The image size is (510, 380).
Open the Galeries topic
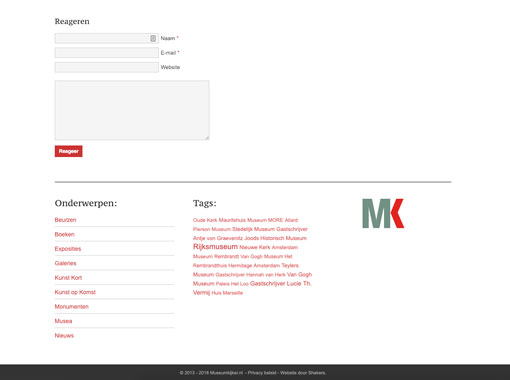pos(66,263)
